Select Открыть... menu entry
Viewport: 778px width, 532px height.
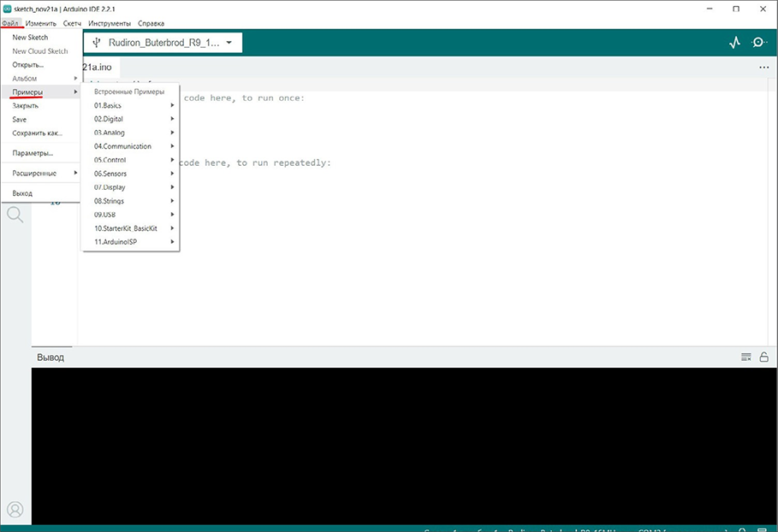tap(41, 65)
